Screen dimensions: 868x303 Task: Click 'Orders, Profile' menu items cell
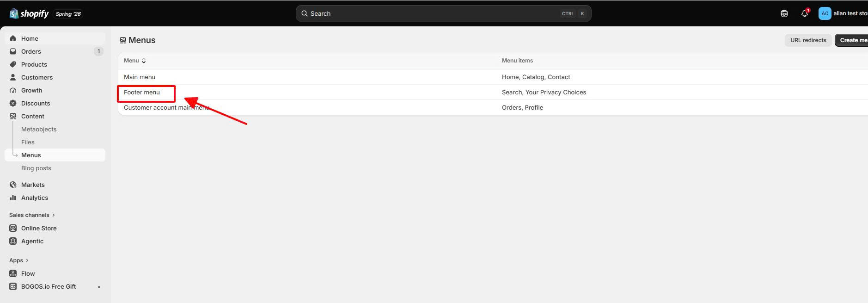pyautogui.click(x=522, y=107)
